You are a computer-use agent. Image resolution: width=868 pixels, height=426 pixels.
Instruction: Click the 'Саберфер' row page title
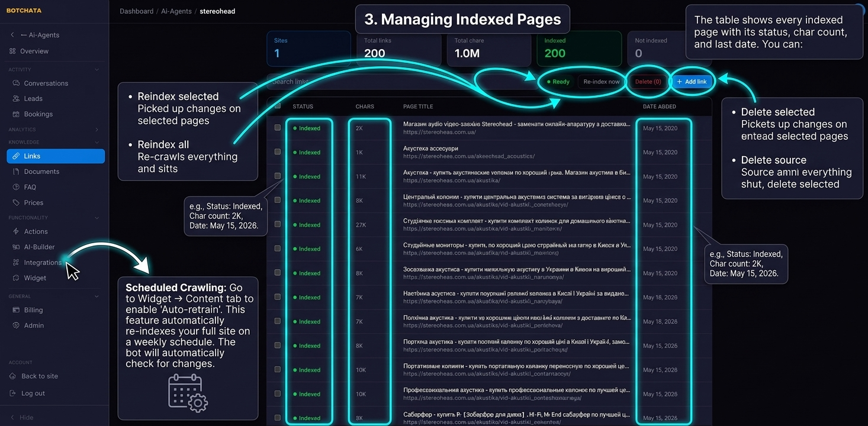(516, 414)
